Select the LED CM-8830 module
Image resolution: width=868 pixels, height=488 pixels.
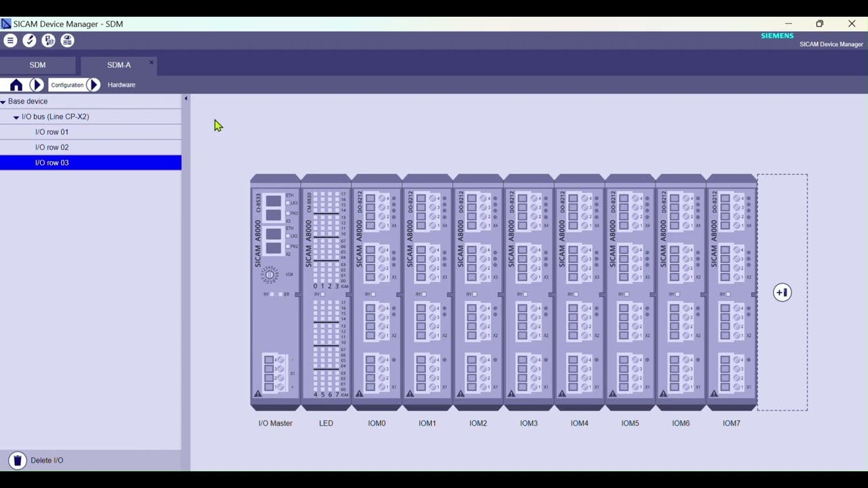click(326, 292)
